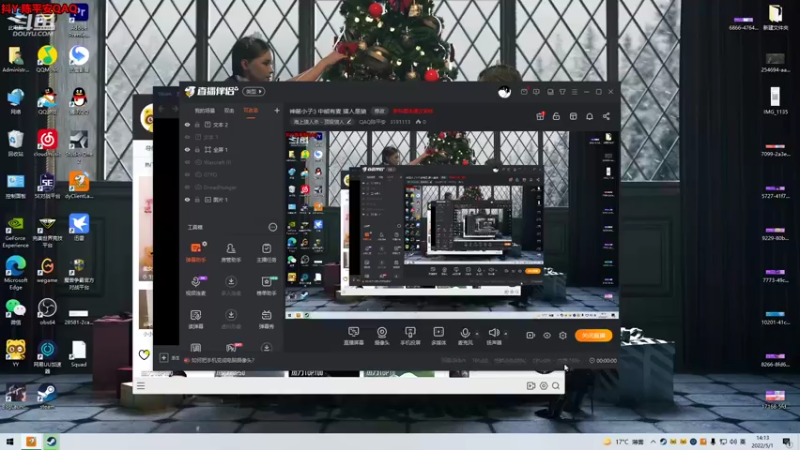Open the mail icon in the title bar
This screenshot has width=800, height=450.
pos(524,92)
